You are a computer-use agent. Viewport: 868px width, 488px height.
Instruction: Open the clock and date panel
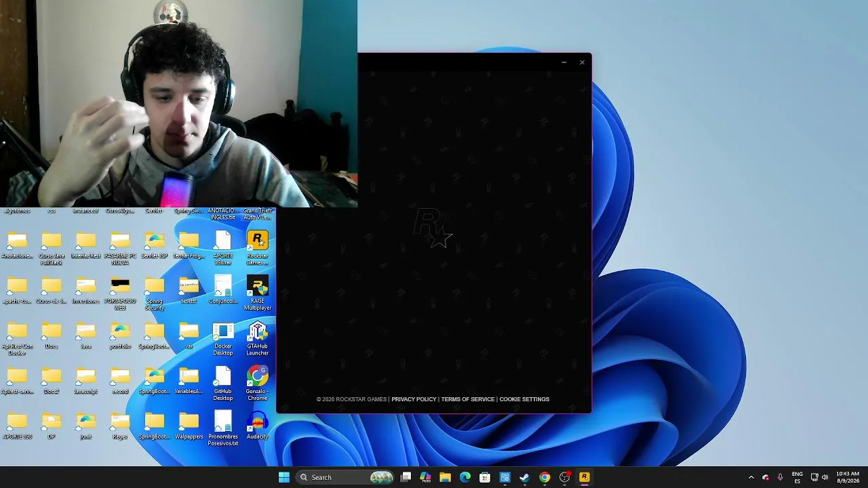coord(848,477)
